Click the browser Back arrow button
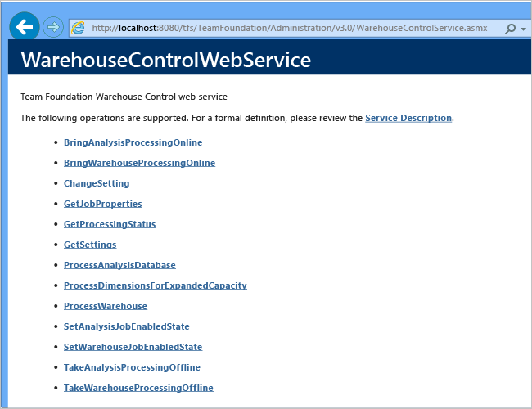This screenshot has width=532, height=409. pyautogui.click(x=25, y=27)
